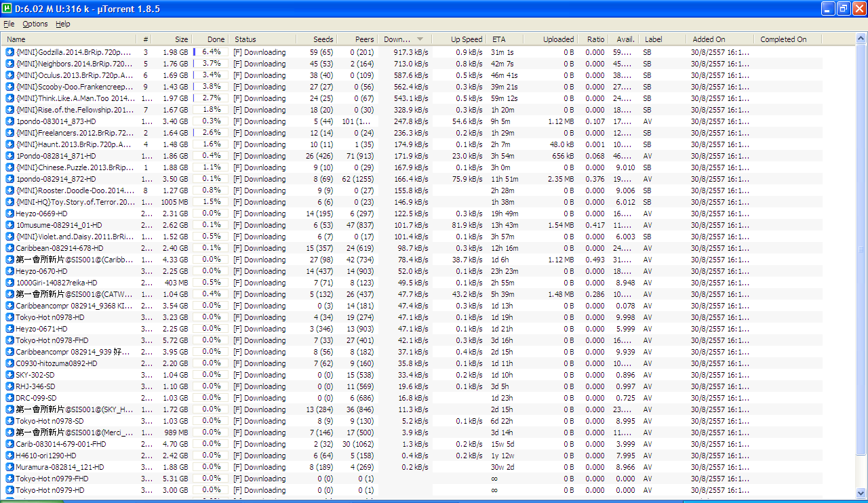Click the download icon next to {MINI}Freelancers.2012
This screenshot has height=503, width=868.
10,133
